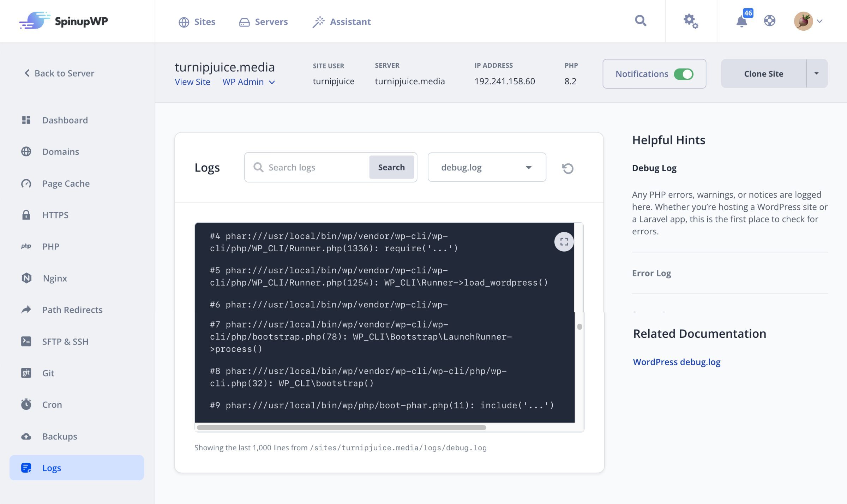Open the Cron jobs section
Image resolution: width=847 pixels, height=504 pixels.
coord(52,404)
